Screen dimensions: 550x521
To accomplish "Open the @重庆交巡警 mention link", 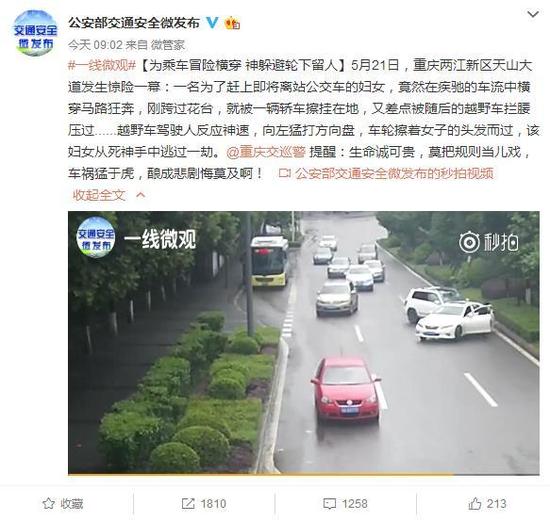I will pyautogui.click(x=266, y=152).
